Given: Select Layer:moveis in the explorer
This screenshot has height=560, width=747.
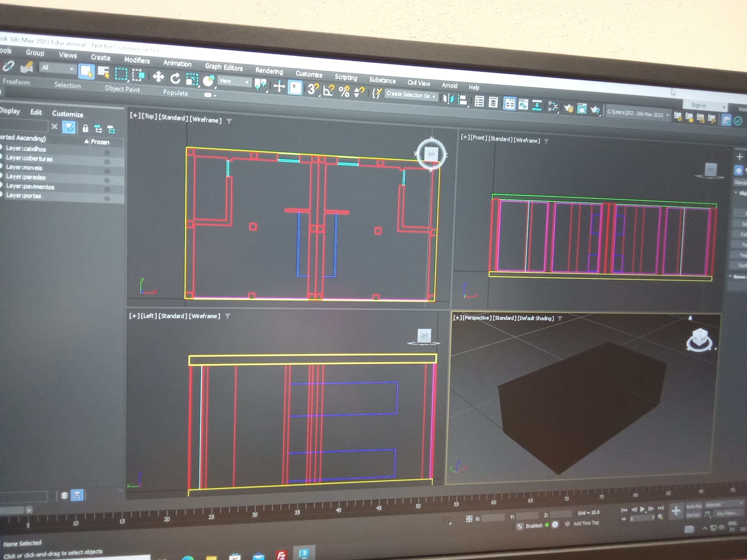Looking at the screenshot, I should (x=24, y=167).
